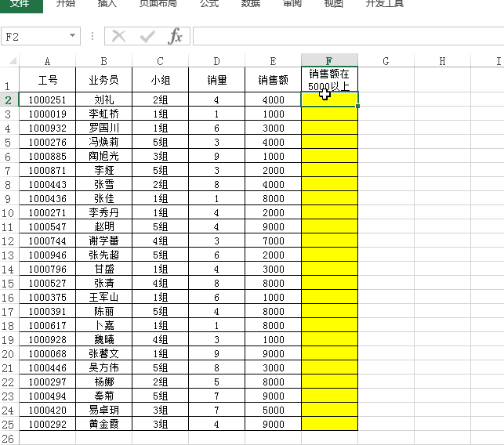The image size is (504, 445).
Task: Select the header cell 销售额
Action: (x=273, y=80)
